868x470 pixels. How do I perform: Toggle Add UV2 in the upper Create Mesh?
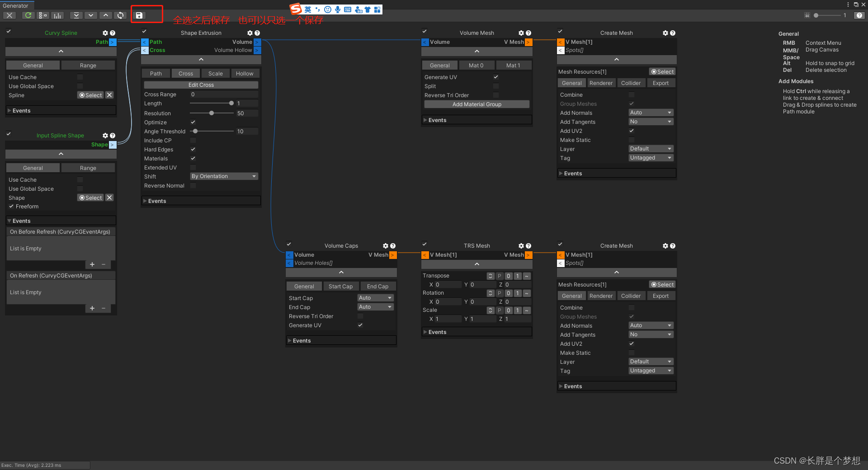pos(632,131)
